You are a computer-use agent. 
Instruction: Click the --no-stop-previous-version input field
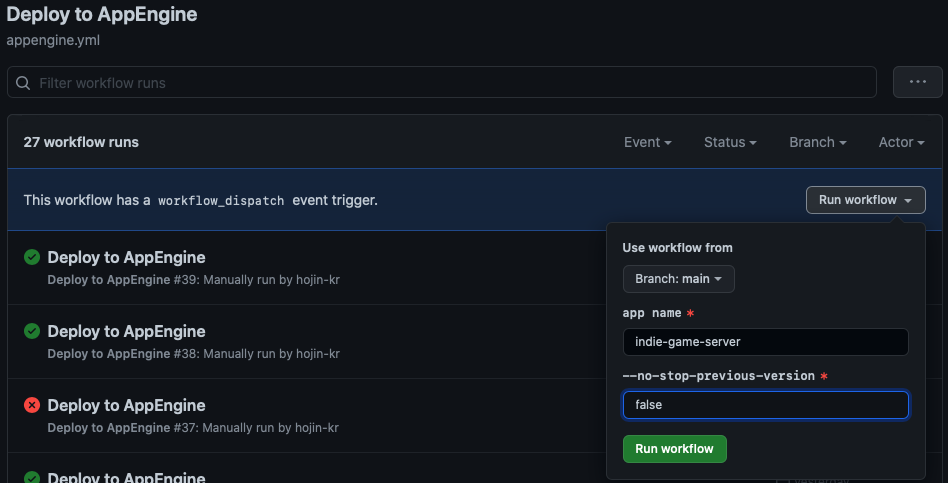point(765,405)
